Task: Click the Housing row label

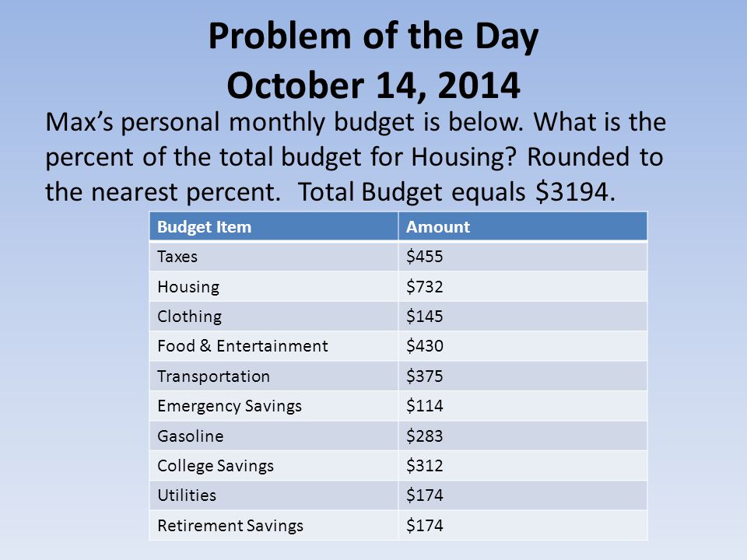Action: [188, 287]
